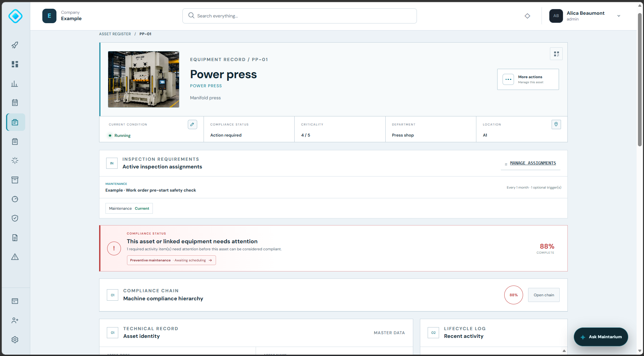Open the warning triangle sidebar icon
Screen dimensions: 644x356
pyautogui.click(x=15, y=257)
